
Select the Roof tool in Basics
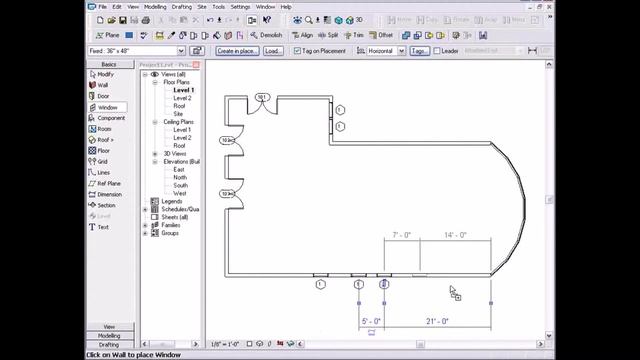click(x=101, y=140)
